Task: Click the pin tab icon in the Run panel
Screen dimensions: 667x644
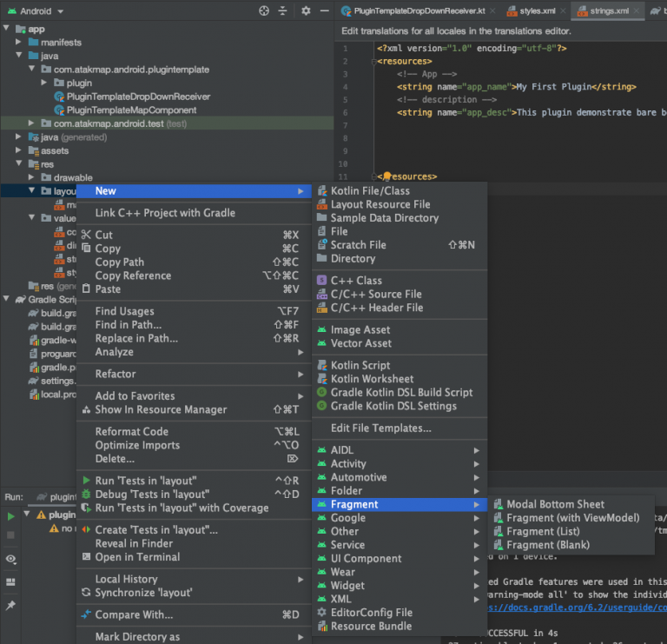Action: click(10, 605)
